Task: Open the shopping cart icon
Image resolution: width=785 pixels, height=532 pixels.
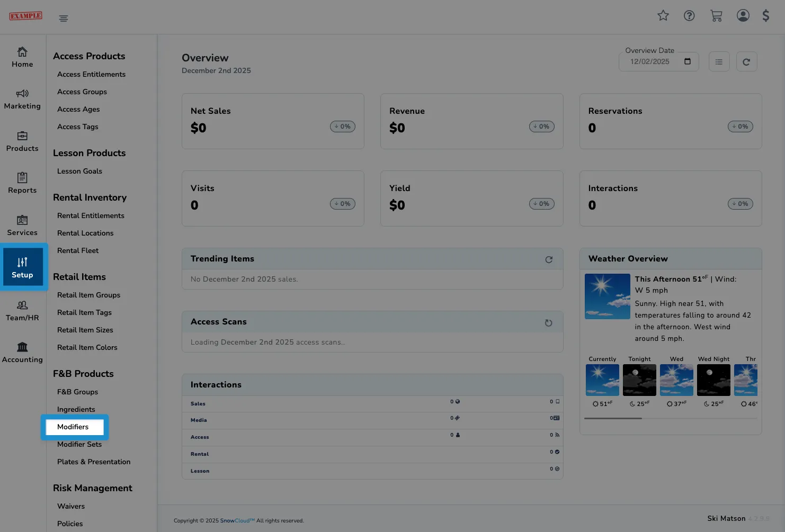Action: (x=716, y=16)
